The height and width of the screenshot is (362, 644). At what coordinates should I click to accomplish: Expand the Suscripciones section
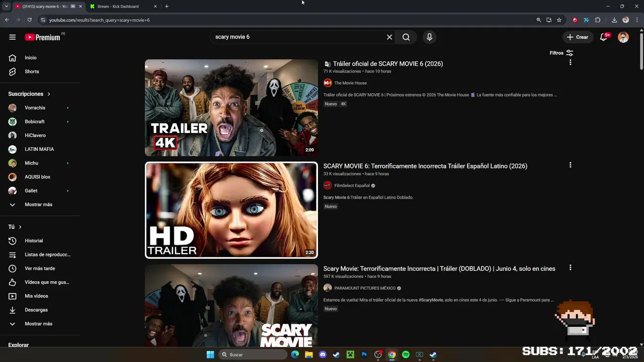pos(29,94)
